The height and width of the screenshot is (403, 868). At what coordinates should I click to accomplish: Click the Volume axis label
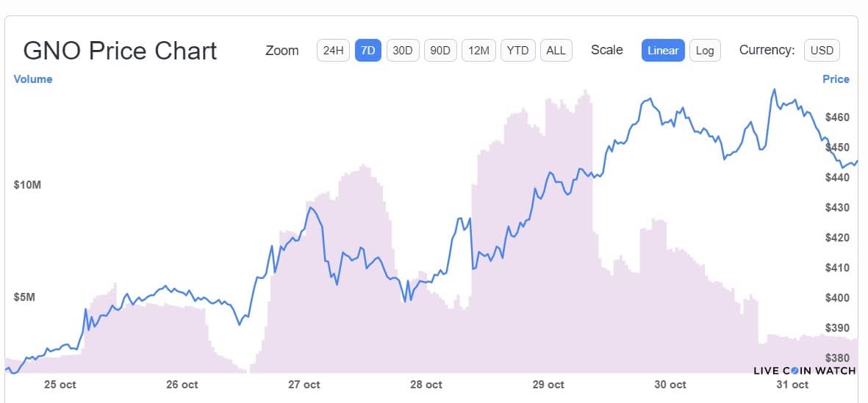33,79
